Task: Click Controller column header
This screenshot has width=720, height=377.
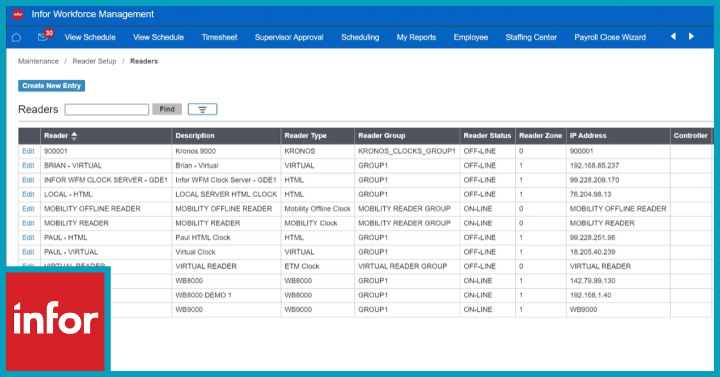Action: [x=691, y=135]
